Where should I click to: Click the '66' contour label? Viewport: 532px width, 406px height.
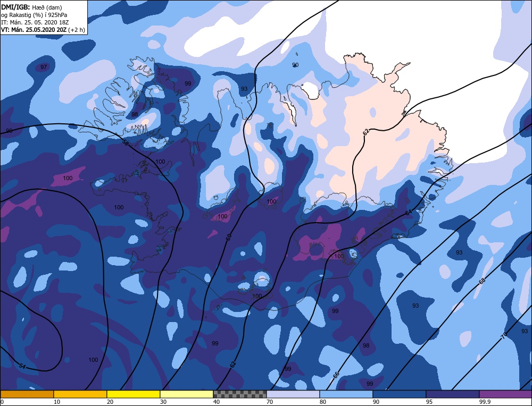point(336,375)
